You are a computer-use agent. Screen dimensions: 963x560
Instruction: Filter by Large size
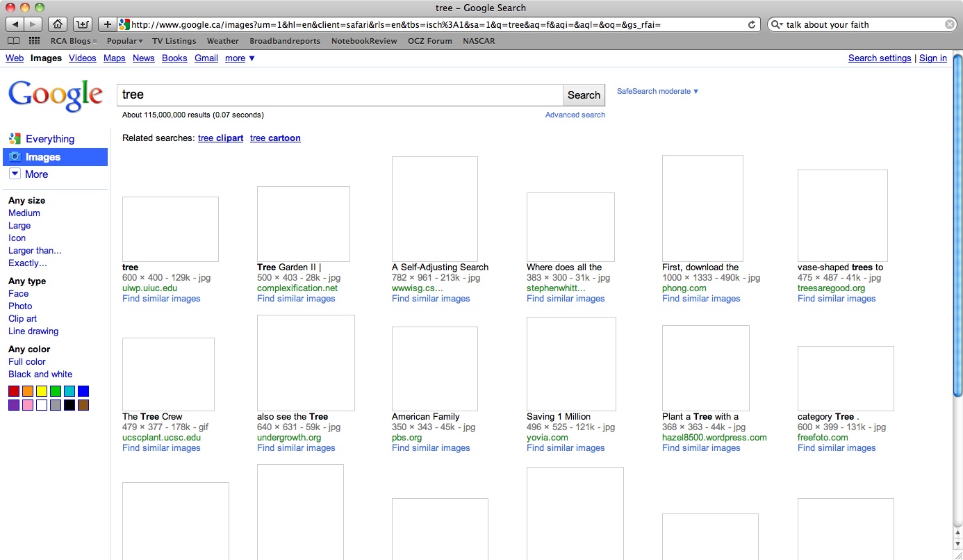tap(19, 226)
